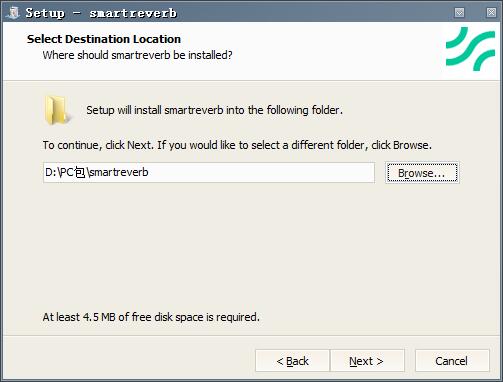503x382 pixels.
Task: Click the free disk space requirement text
Action: tap(151, 317)
